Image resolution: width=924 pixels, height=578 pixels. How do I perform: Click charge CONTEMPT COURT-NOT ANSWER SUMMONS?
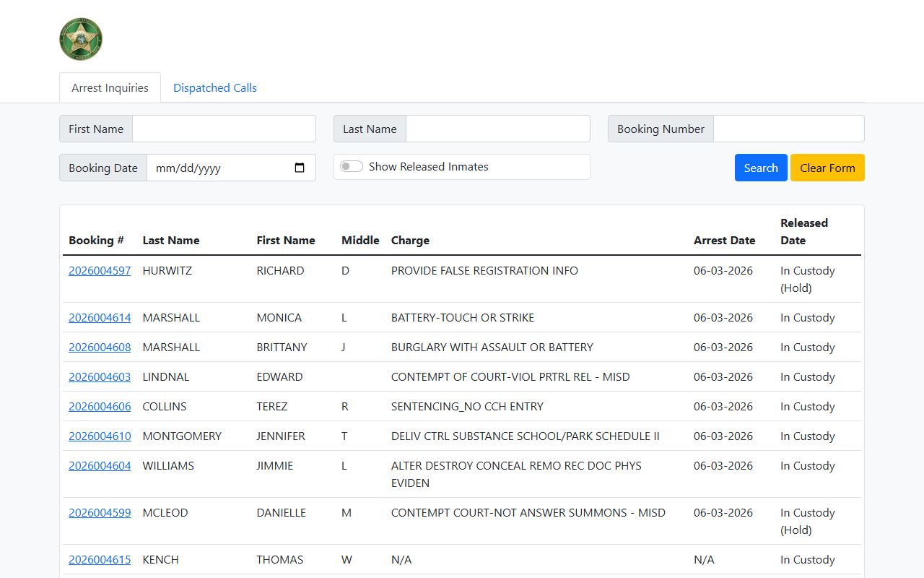pyautogui.click(x=528, y=512)
